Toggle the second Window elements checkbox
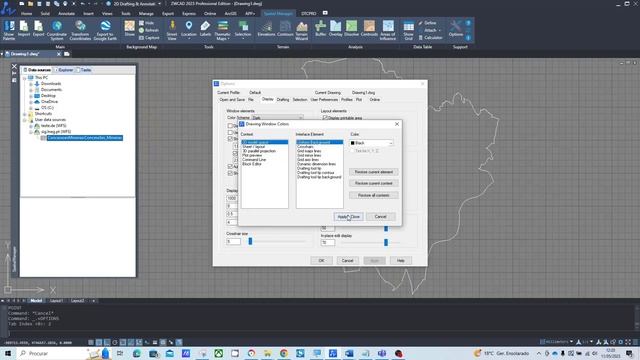The height and width of the screenshot is (360, 640). (230, 132)
